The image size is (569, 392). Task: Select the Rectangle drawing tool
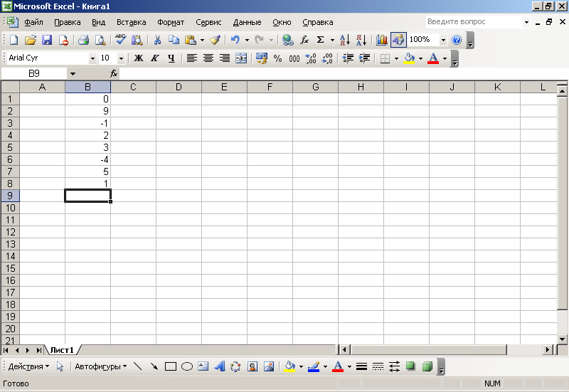coord(171,367)
